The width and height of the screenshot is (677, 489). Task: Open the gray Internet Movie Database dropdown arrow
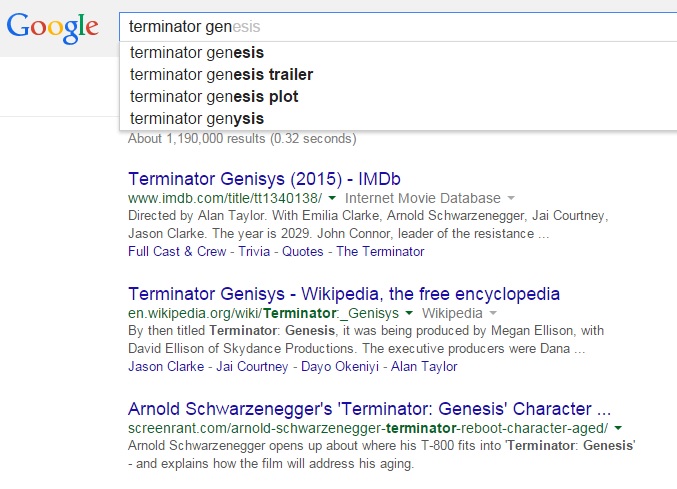[x=511, y=198]
